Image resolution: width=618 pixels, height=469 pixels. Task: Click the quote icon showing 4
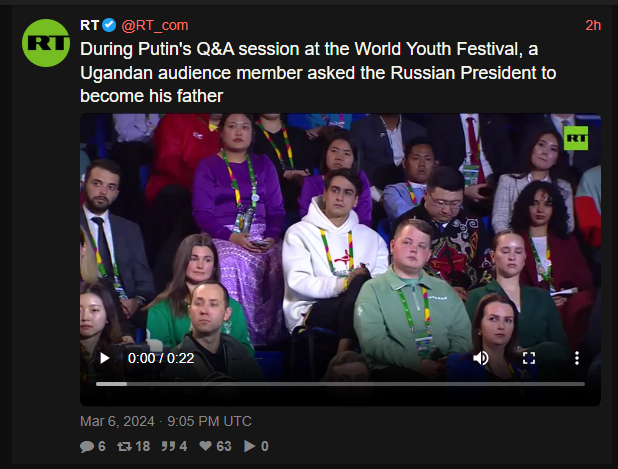(x=174, y=446)
